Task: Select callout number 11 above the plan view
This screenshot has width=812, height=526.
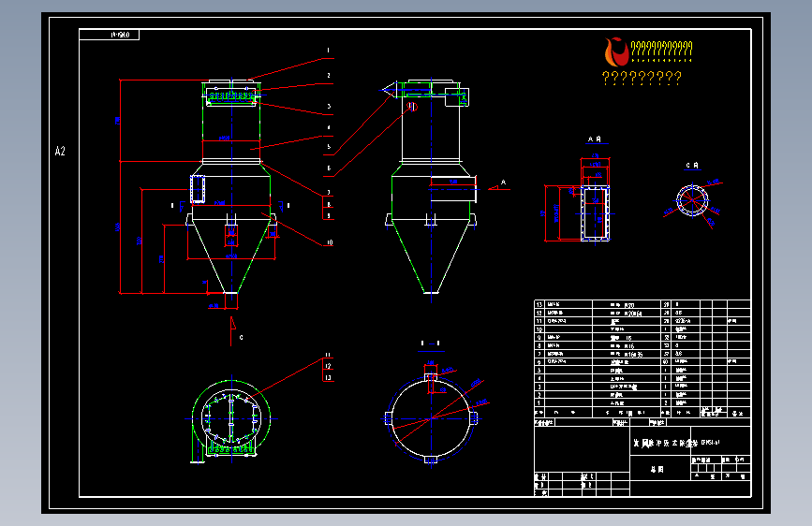Action: [328, 355]
